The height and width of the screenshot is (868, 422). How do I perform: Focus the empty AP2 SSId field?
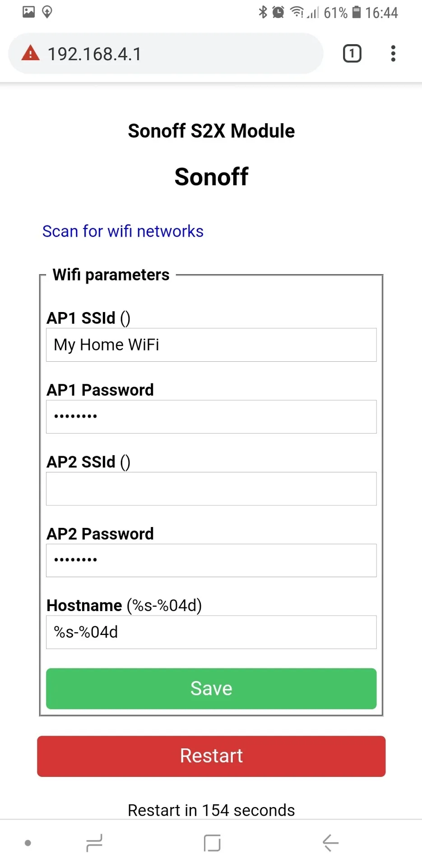(x=211, y=489)
